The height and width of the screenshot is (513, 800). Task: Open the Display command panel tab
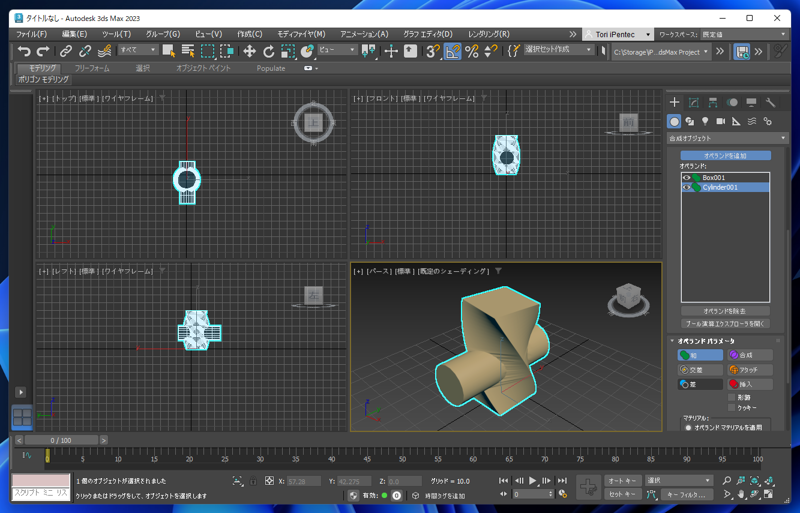[x=751, y=103]
